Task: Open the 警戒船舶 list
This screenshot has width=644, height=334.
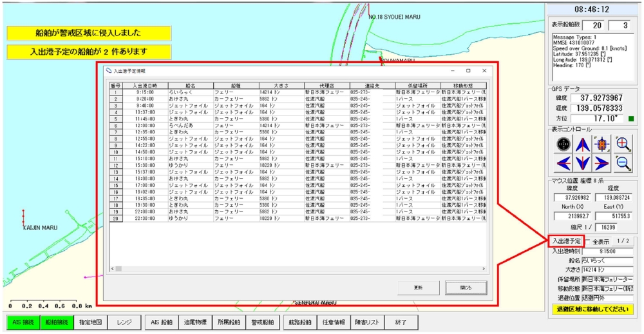Action: pyautogui.click(x=261, y=322)
